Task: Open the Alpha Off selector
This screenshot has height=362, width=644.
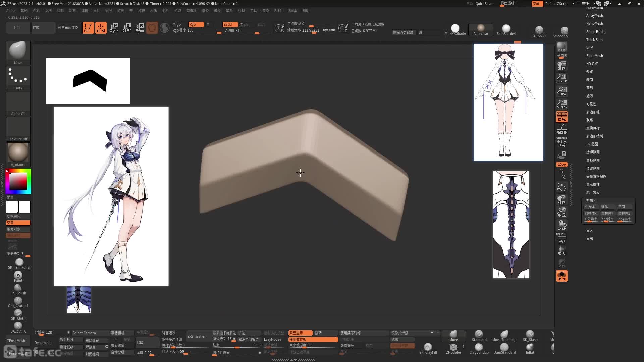Action: pos(18,104)
